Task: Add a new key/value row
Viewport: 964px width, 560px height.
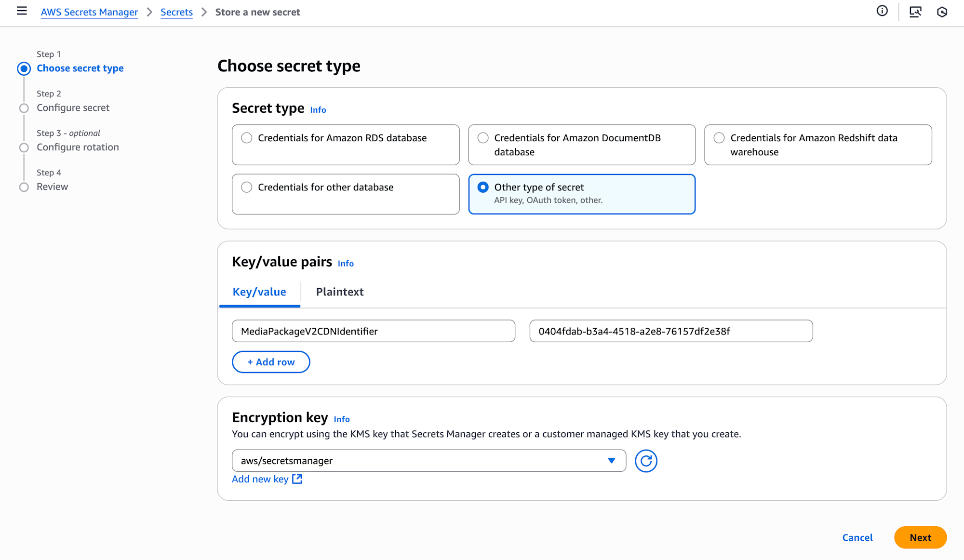Action: coord(271,362)
